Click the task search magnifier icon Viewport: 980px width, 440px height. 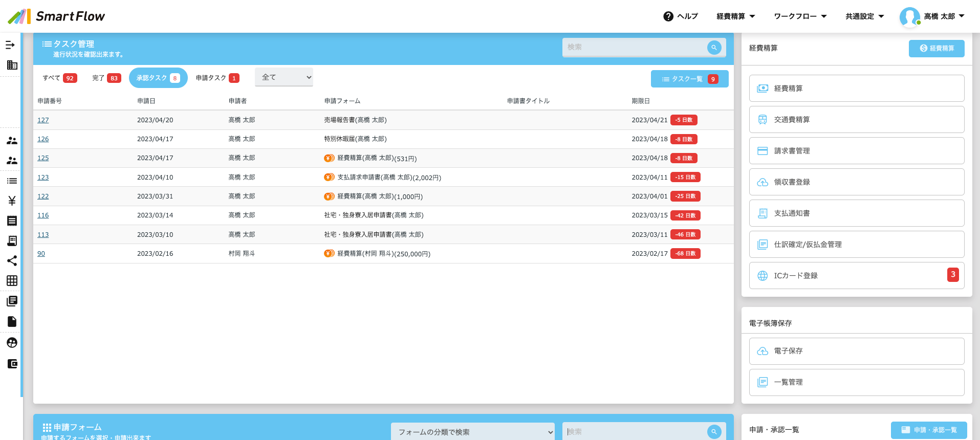coord(714,48)
